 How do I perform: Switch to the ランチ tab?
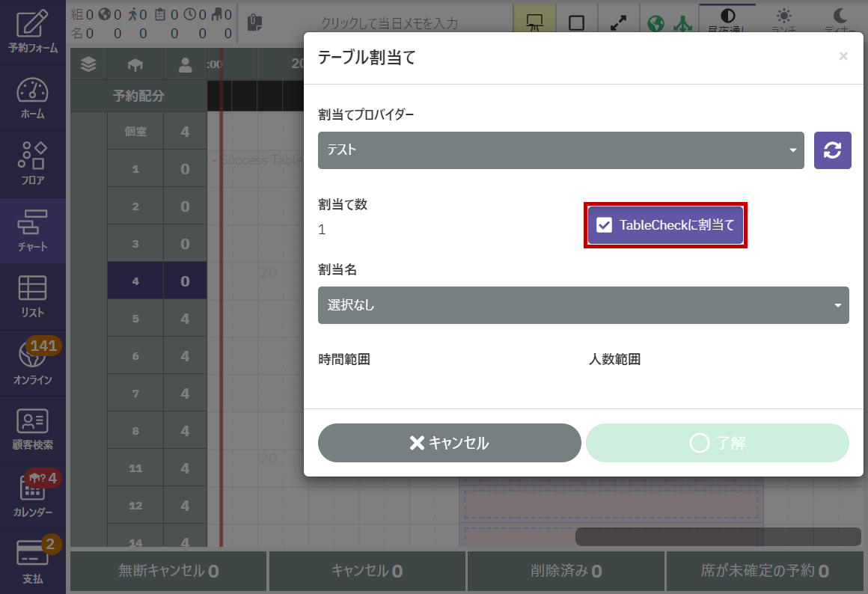tap(783, 19)
